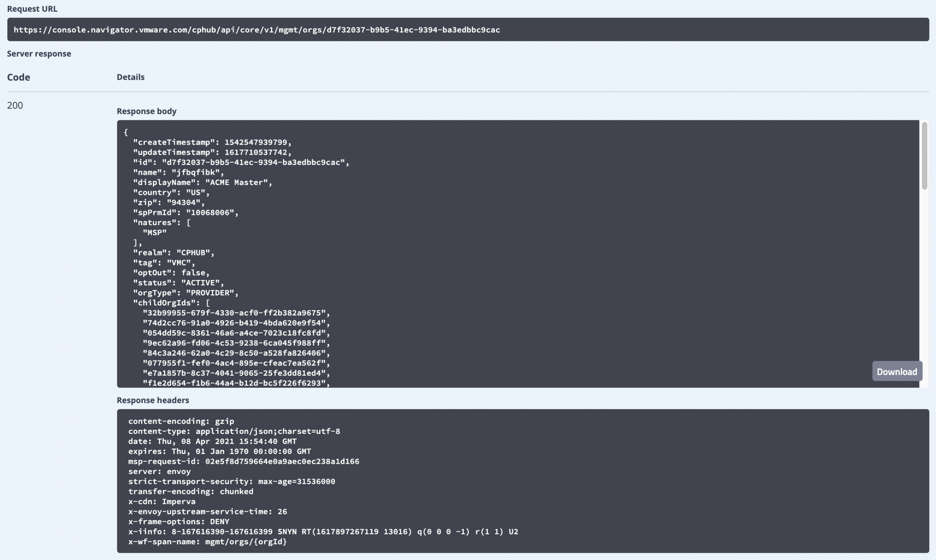Image resolution: width=936 pixels, height=560 pixels.
Task: Click the scrollbar track below the thumb
Action: click(x=924, y=287)
